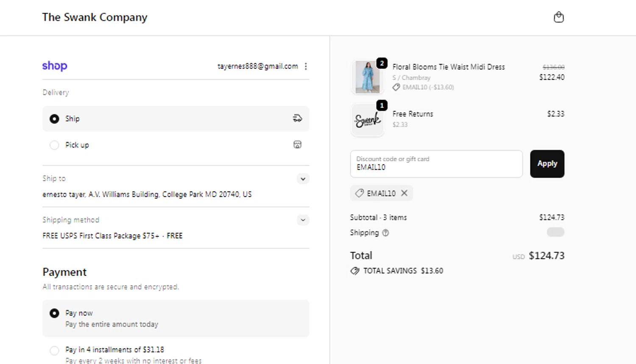The height and width of the screenshot is (364, 636).
Task: Click the Shop Pay logo
Action: 55,66
